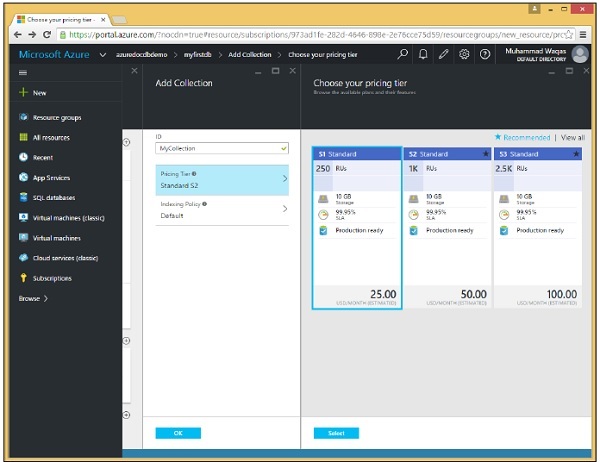Collapse the sidebar with hamburger menu
Image resolution: width=600 pixels, height=462 pixels.
pyautogui.click(x=23, y=73)
